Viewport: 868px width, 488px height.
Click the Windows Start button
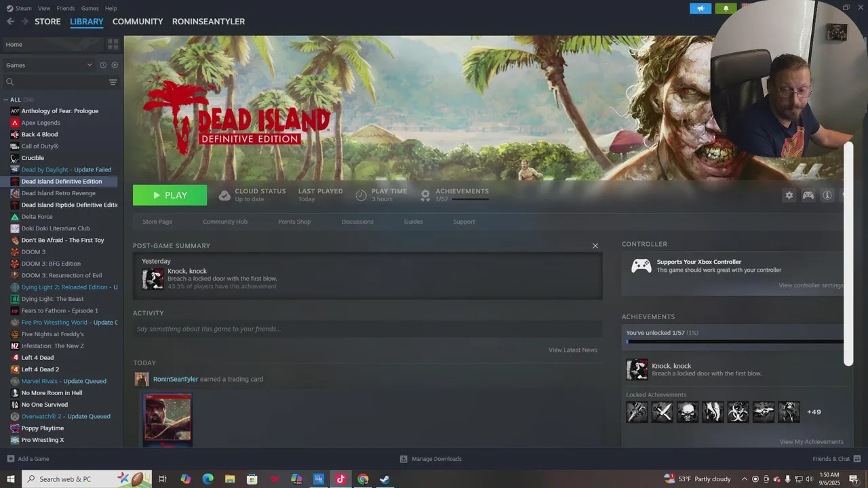[x=11, y=479]
